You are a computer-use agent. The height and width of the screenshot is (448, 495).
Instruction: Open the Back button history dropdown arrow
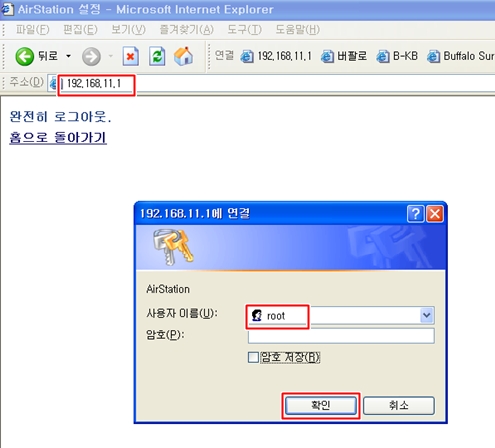tap(68, 56)
